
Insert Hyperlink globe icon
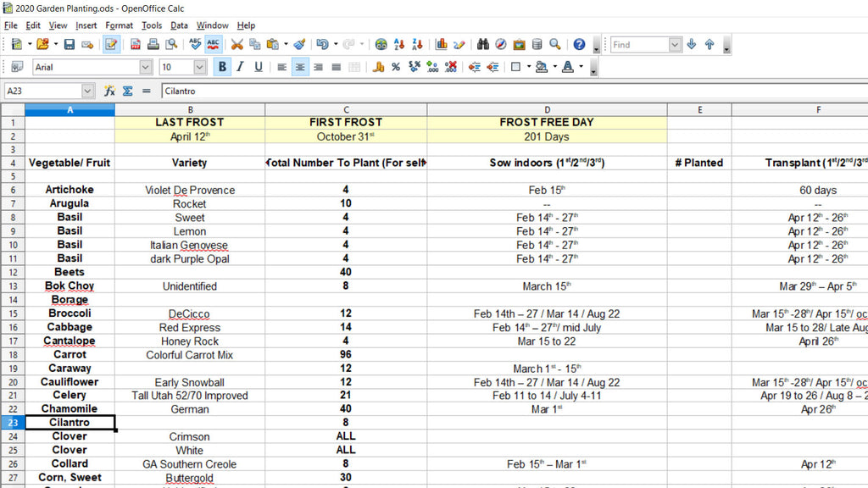(x=381, y=44)
